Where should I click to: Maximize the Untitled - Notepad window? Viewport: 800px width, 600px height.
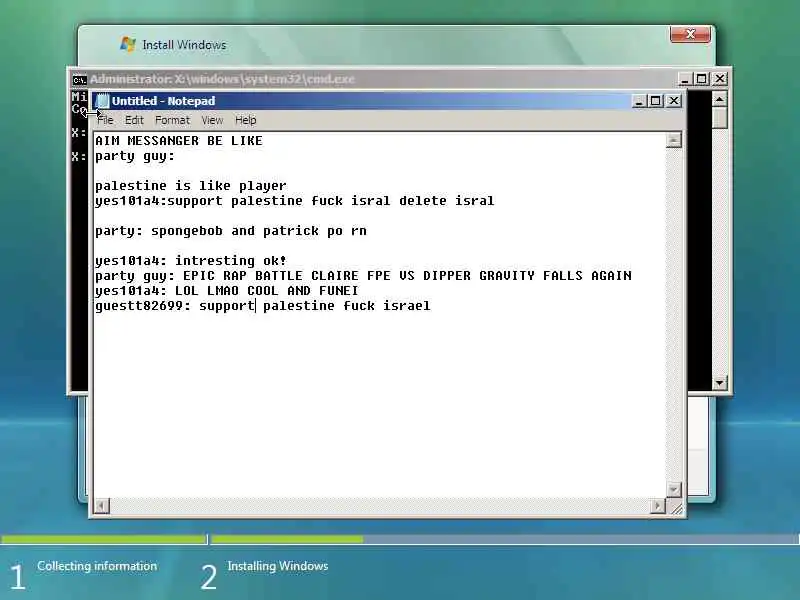coord(656,101)
